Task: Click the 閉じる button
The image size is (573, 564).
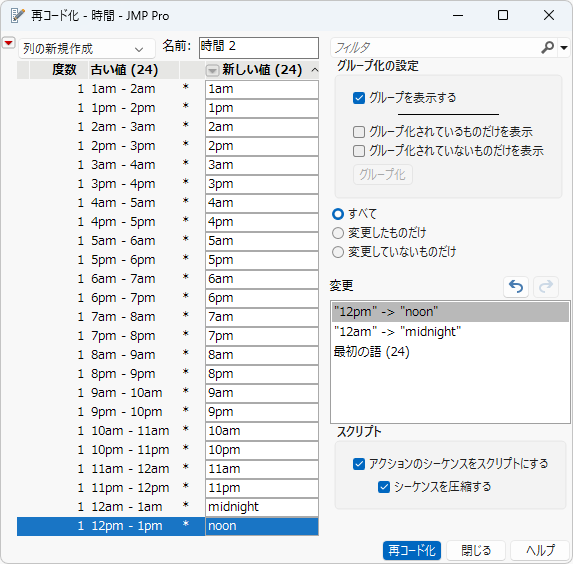Action: click(476, 550)
